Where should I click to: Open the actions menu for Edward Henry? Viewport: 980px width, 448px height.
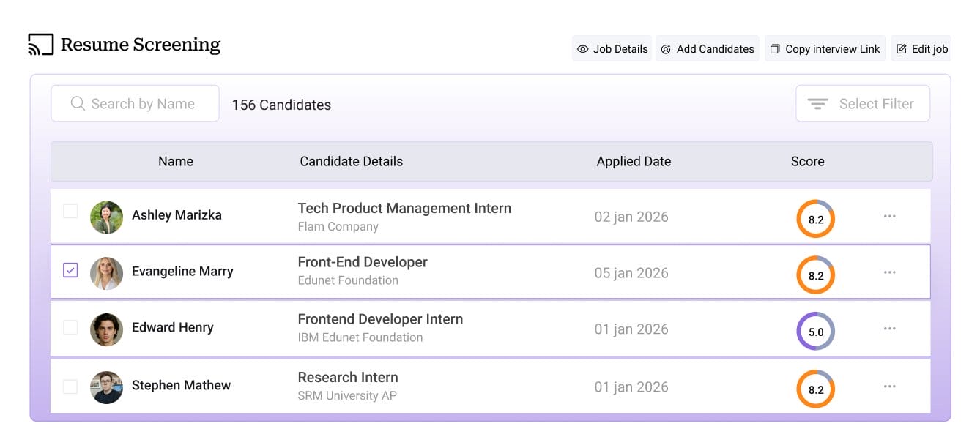click(889, 329)
